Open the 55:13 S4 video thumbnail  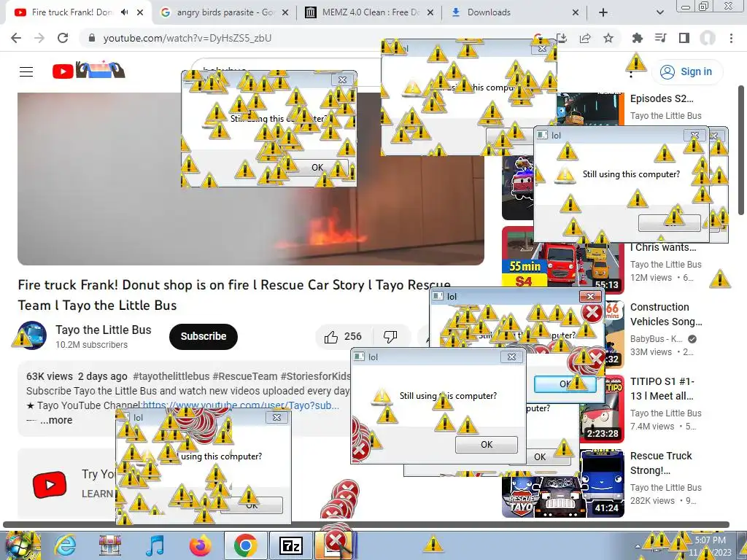[x=562, y=260]
